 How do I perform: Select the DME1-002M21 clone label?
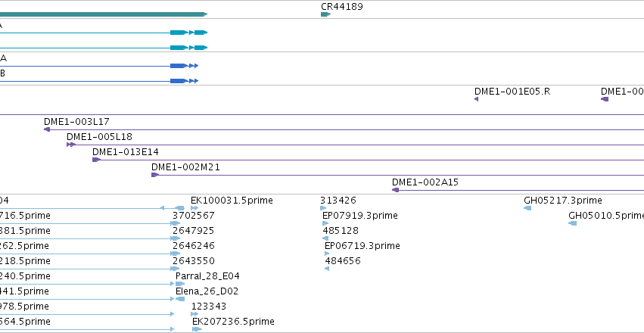pyautogui.click(x=185, y=167)
